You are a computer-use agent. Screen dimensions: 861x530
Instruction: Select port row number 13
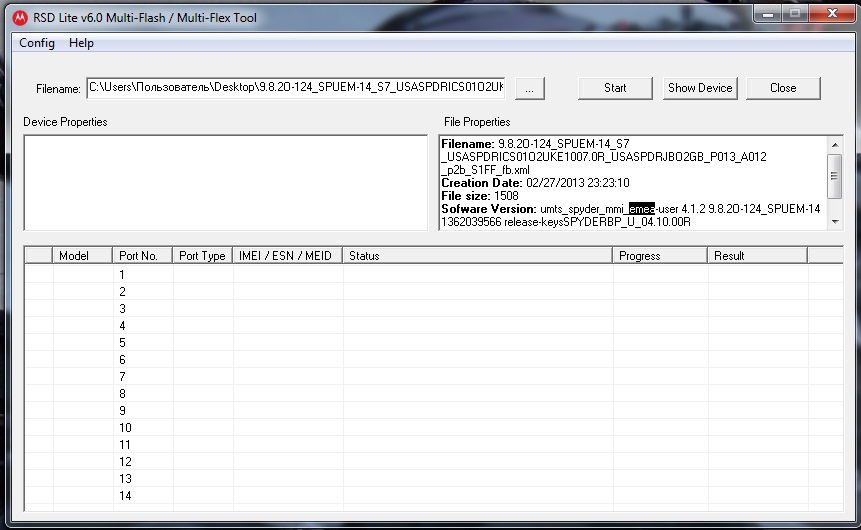434,478
